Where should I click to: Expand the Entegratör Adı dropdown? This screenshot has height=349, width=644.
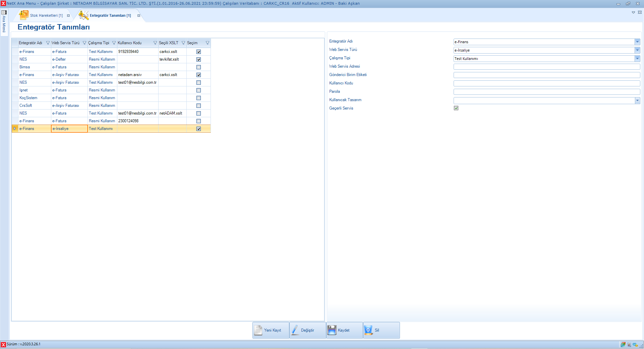[x=637, y=42]
